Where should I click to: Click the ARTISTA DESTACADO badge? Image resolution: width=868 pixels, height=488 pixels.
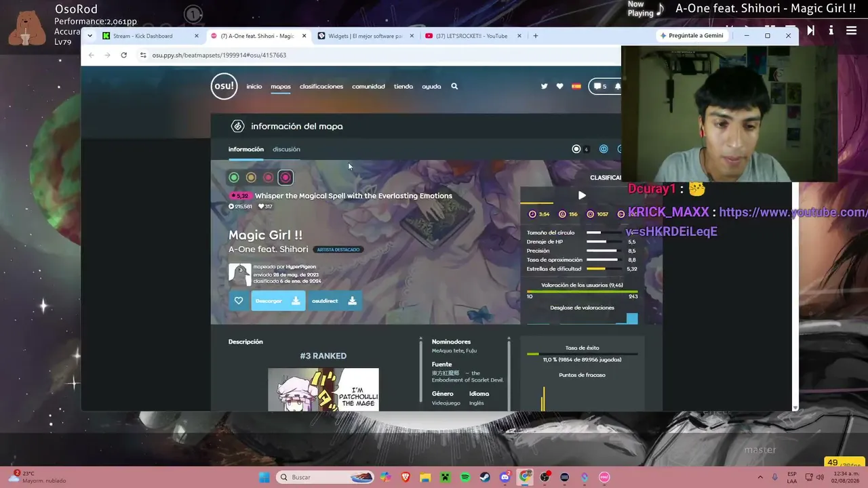tap(338, 249)
